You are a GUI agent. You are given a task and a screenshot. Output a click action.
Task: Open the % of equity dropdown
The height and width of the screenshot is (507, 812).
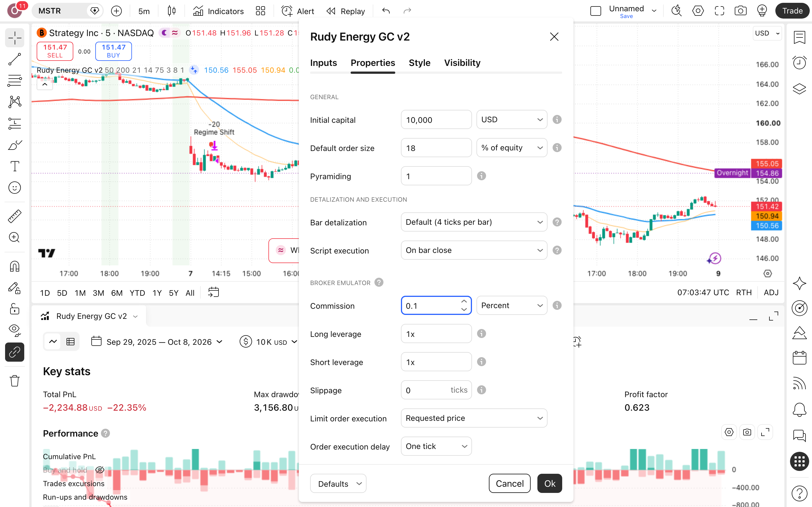point(512,148)
